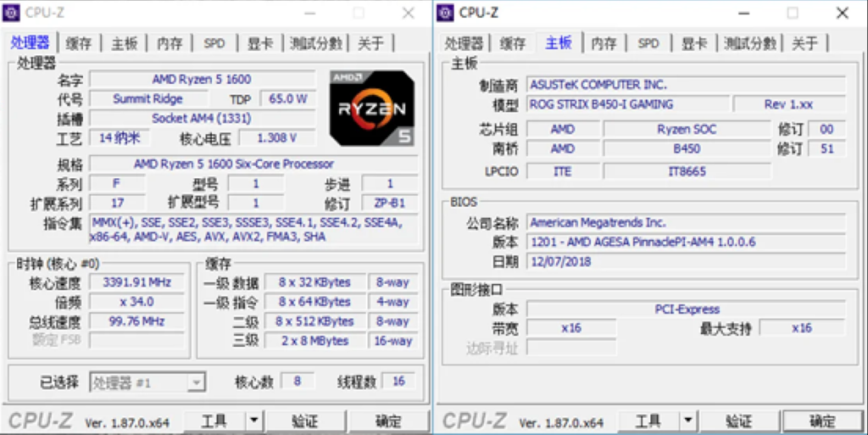Click 确定 button in left CPU-Z window

pos(388,421)
